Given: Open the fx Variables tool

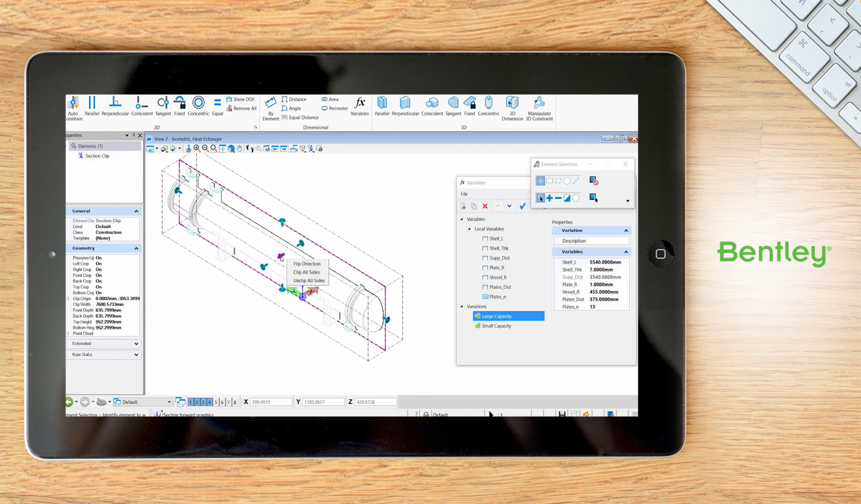Looking at the screenshot, I should pyautogui.click(x=359, y=106).
